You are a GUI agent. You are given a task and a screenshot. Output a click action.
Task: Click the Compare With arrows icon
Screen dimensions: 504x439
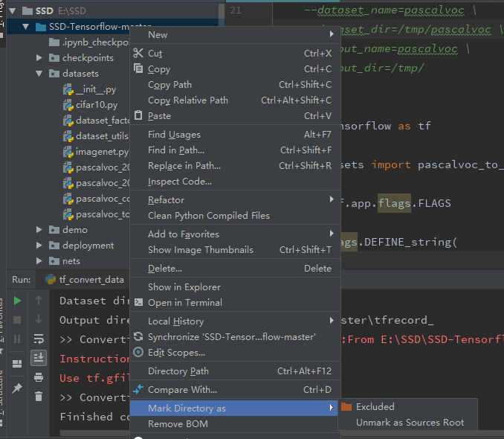(138, 389)
